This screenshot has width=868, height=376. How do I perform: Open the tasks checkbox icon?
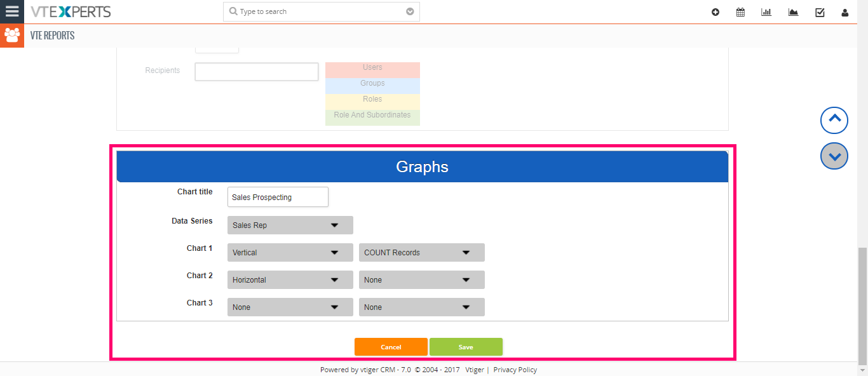coord(820,12)
